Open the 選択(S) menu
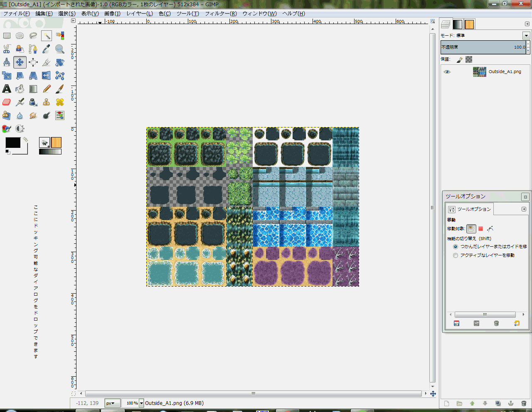The height and width of the screenshot is (412, 532). pos(67,13)
